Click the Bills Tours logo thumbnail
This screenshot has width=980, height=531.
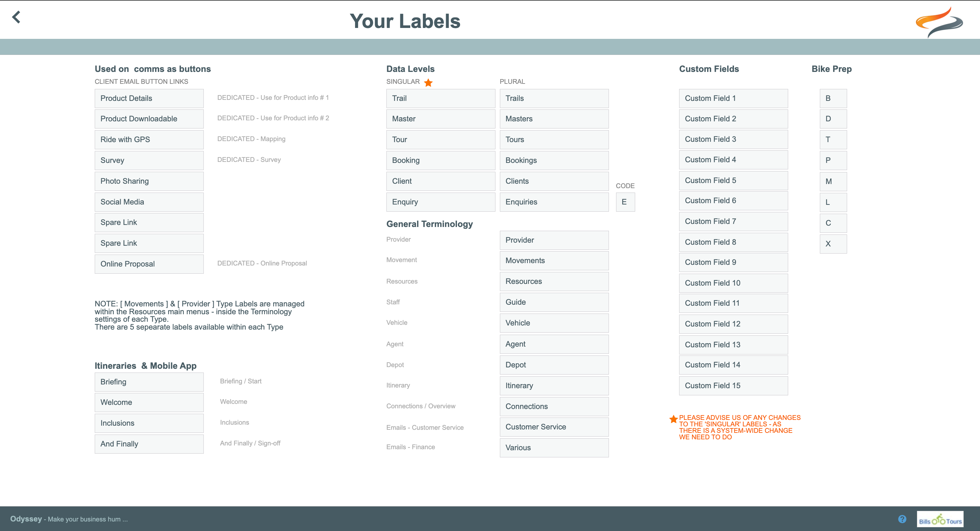tap(940, 519)
